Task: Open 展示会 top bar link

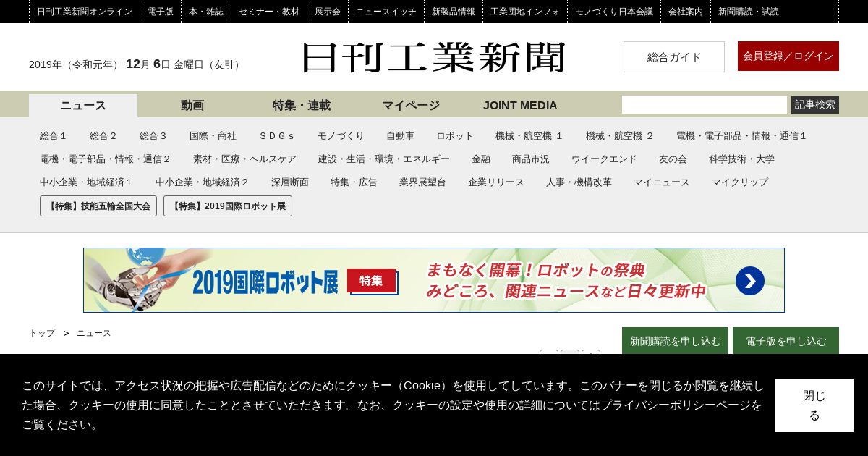Action: pos(328,12)
